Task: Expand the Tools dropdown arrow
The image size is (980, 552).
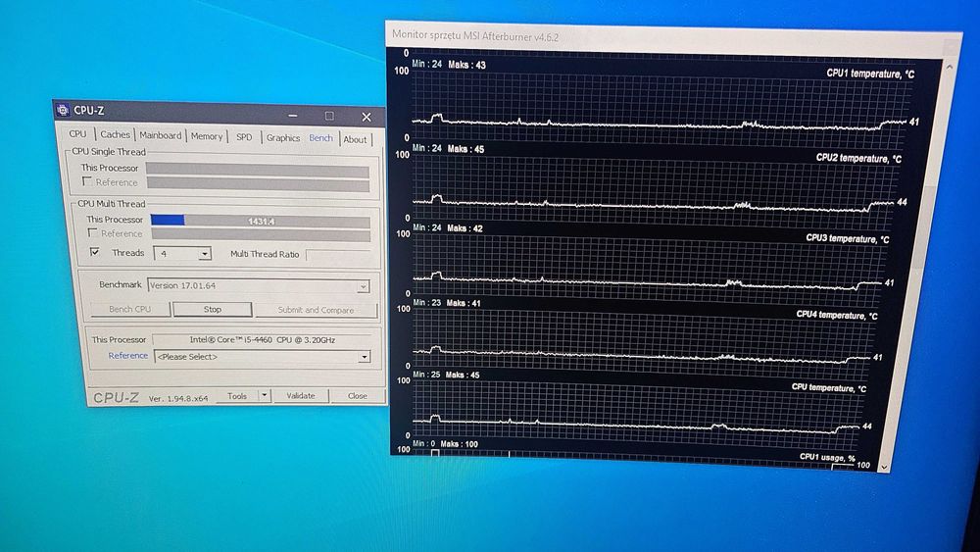Action: coord(265,396)
